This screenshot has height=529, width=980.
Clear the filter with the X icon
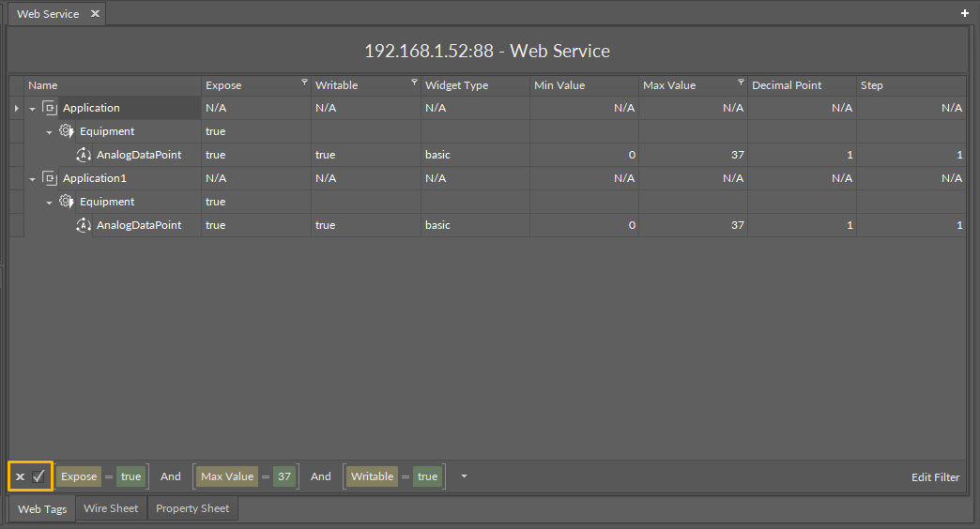point(21,476)
